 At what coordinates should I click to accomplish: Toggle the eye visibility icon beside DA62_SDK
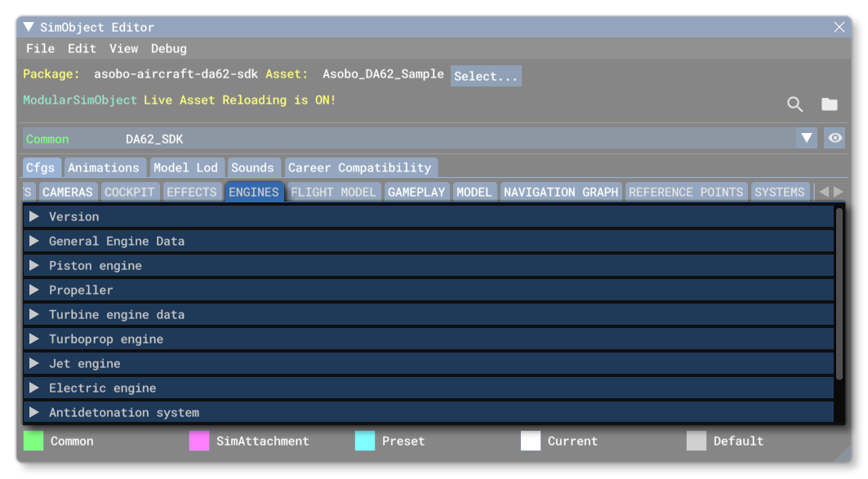click(x=835, y=138)
